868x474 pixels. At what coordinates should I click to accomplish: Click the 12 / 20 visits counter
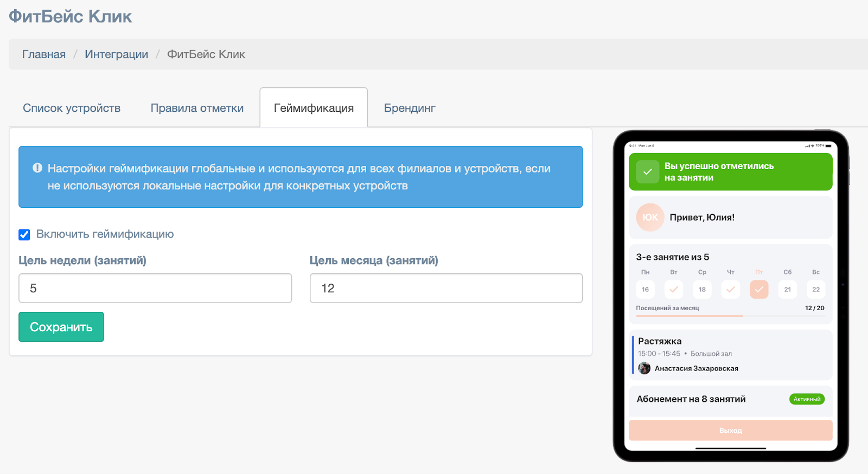point(815,308)
